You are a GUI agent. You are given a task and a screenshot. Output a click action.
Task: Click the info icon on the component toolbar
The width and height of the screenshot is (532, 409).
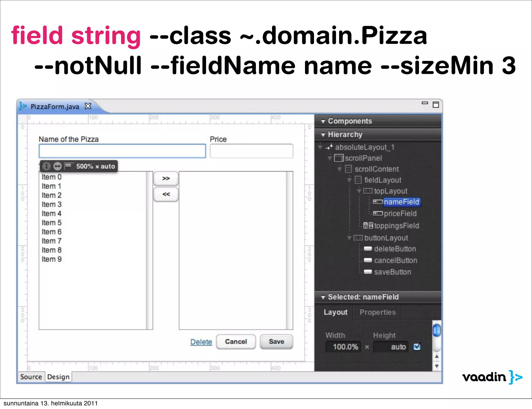coord(46,166)
